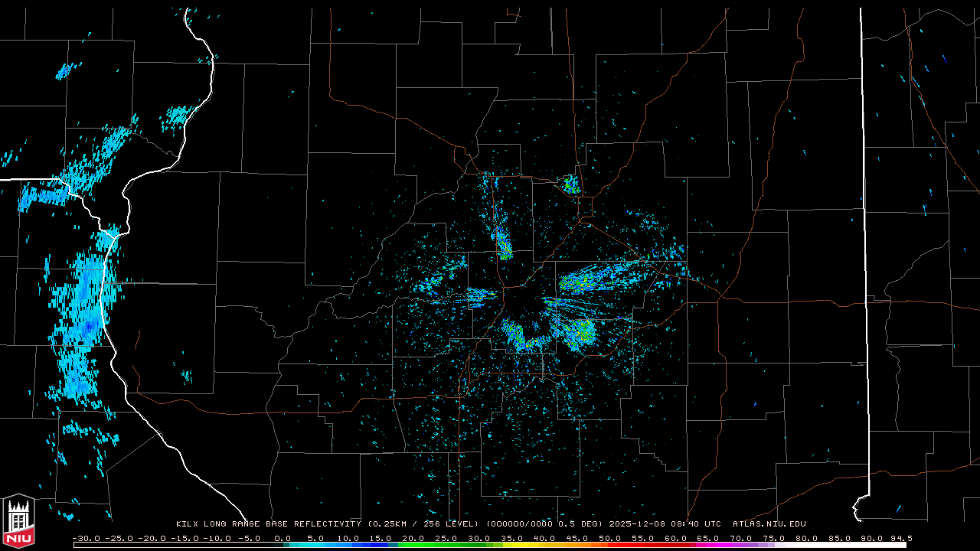Click the elongated echo northwest of radar center

coord(502,242)
